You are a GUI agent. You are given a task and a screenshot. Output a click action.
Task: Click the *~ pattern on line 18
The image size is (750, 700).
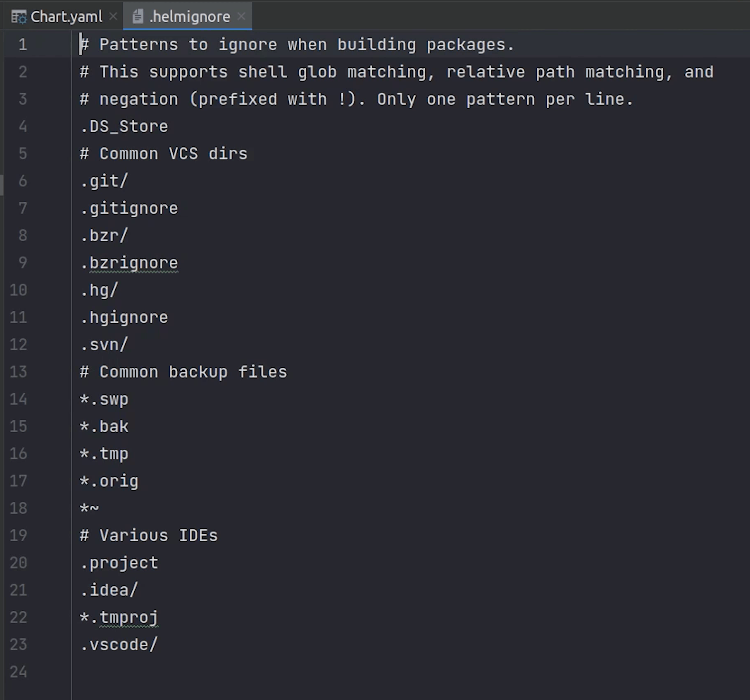coord(90,508)
